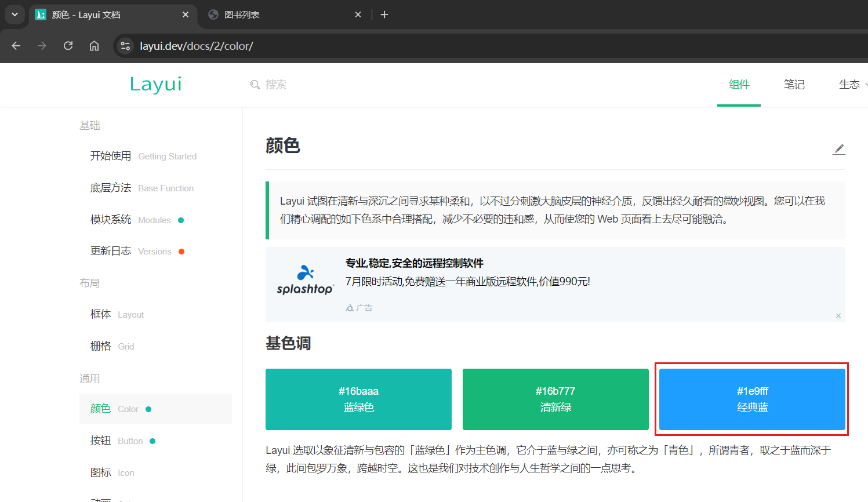Click the address bar URL
The image size is (868, 502).
197,46
